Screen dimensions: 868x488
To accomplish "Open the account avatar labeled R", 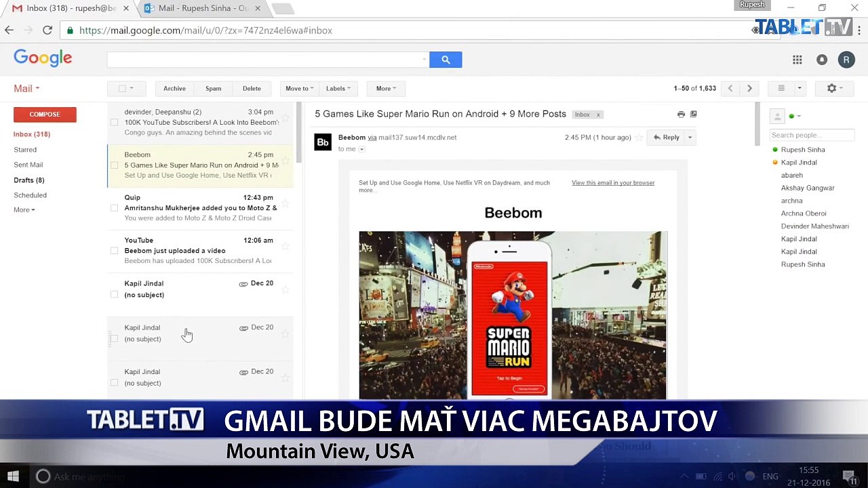I will pos(846,60).
